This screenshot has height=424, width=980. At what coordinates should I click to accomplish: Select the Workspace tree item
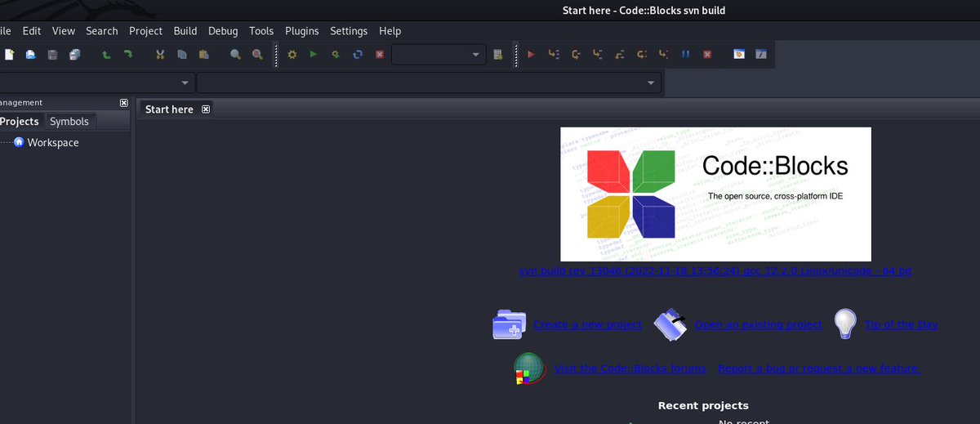pyautogui.click(x=53, y=142)
